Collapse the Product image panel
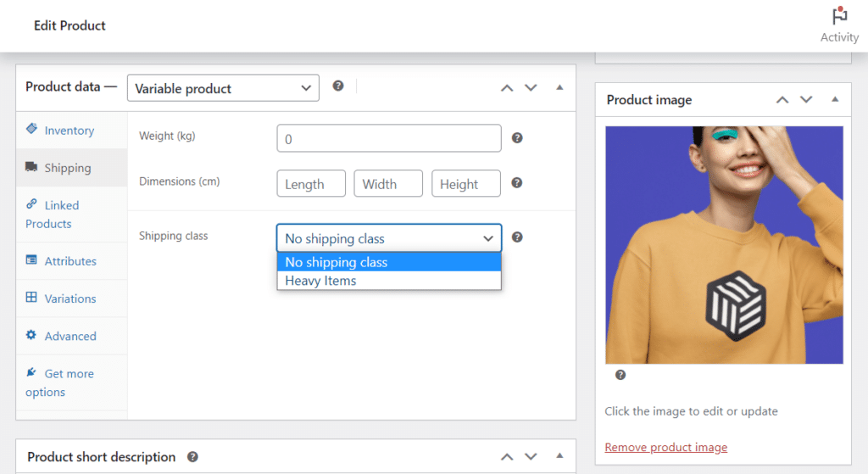 (835, 100)
